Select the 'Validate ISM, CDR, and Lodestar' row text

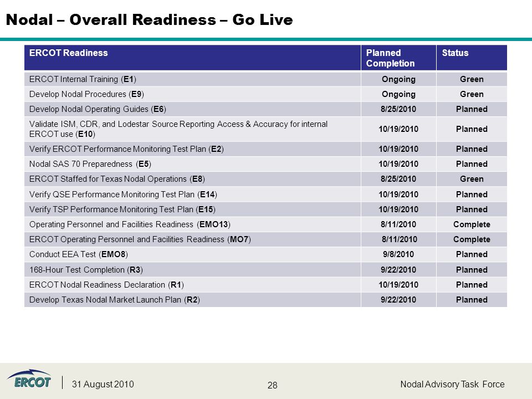[178, 129]
